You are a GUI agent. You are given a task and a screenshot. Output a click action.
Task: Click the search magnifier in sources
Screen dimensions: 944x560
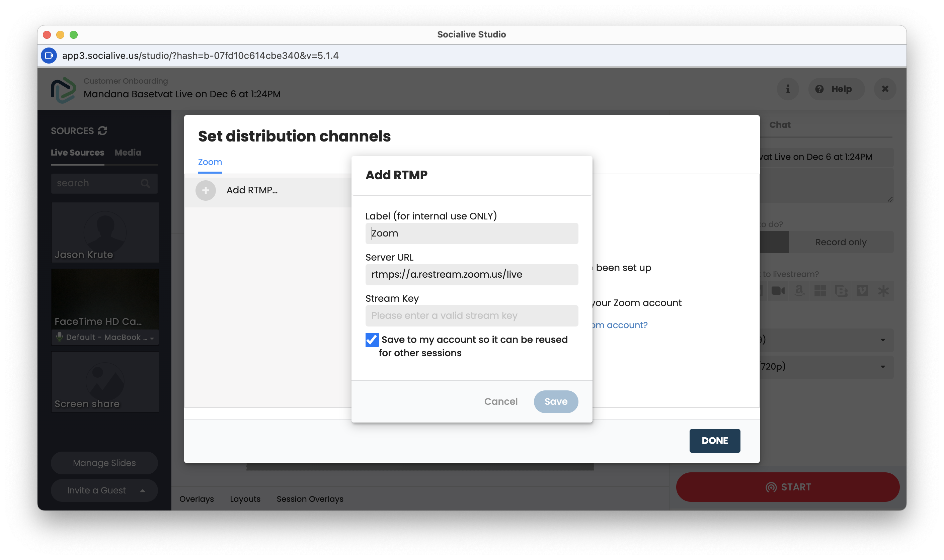[x=145, y=183]
